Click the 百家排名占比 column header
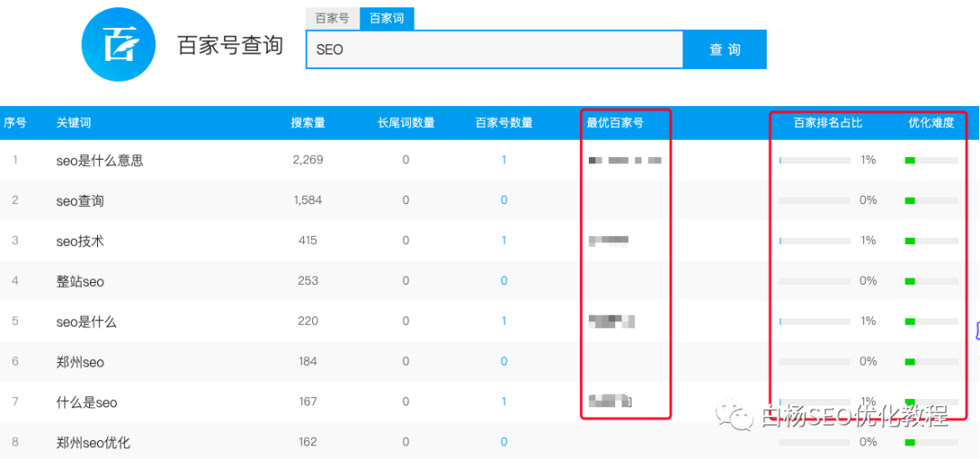 [x=828, y=123]
